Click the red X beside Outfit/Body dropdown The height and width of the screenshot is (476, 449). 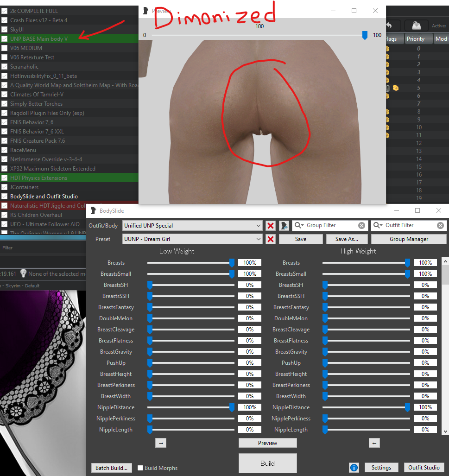[271, 226]
